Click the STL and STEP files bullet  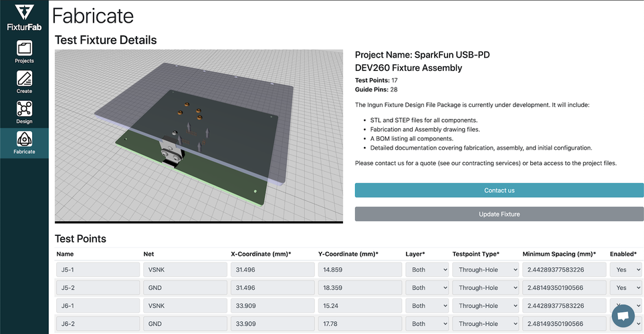coord(423,120)
